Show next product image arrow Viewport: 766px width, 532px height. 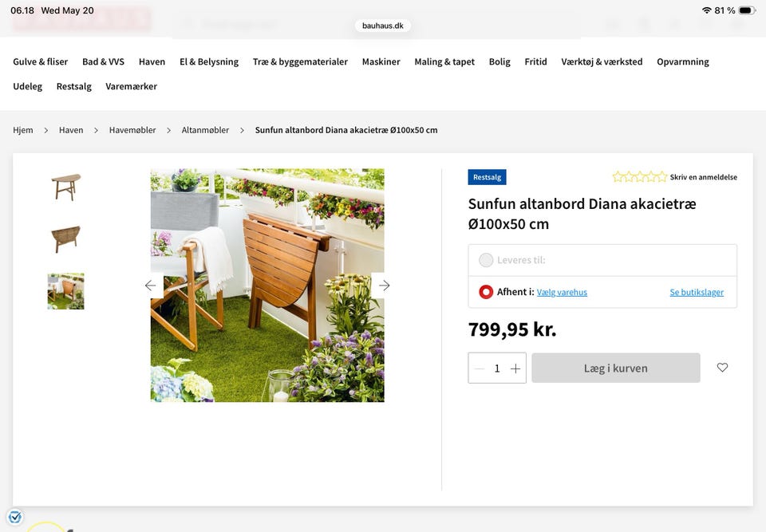[x=385, y=286]
